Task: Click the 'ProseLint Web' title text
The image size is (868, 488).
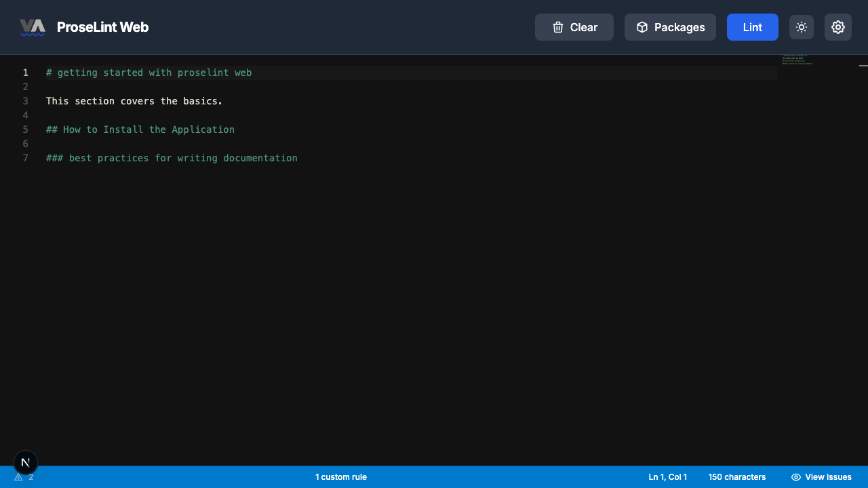Action: [102, 27]
